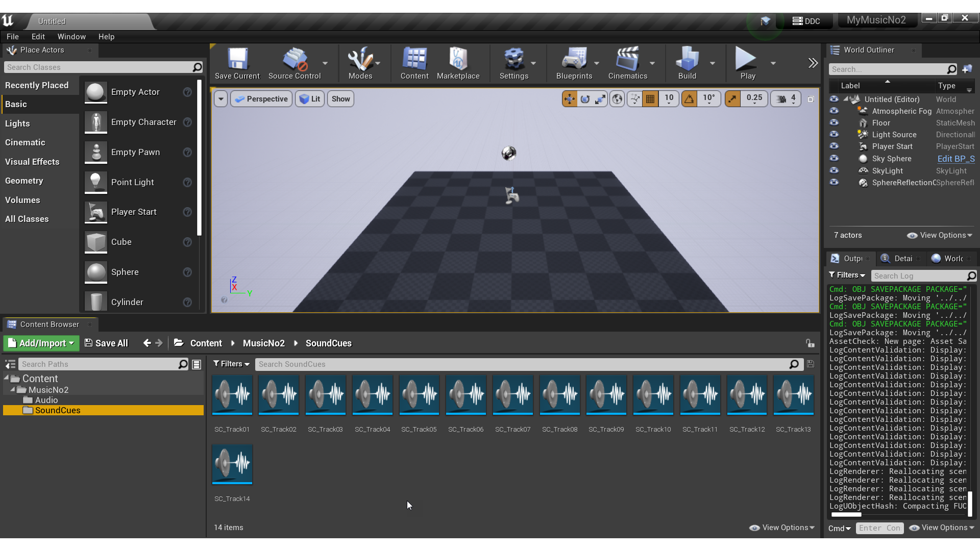This screenshot has height=551, width=980.
Task: Open the Cinematics toolbar icon
Action: pos(627,63)
